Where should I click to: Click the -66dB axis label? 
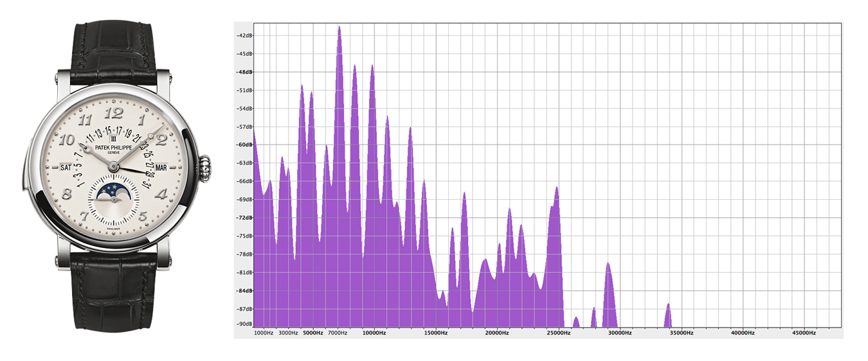pos(244,181)
